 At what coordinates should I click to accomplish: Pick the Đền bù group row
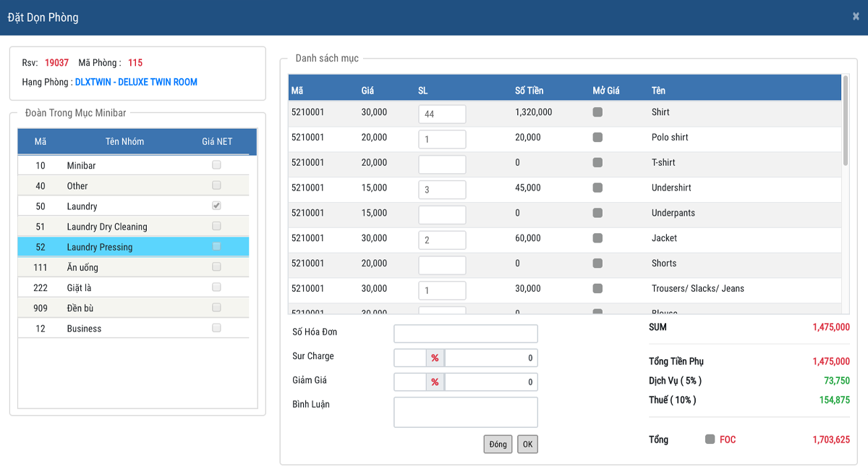point(133,308)
